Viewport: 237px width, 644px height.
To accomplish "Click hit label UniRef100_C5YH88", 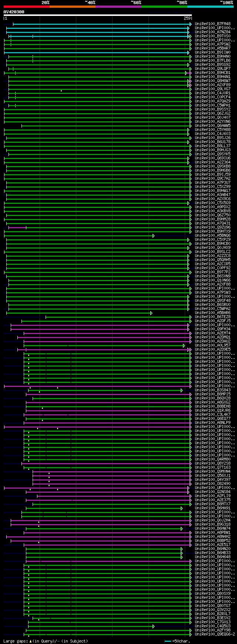I will 213,130.
